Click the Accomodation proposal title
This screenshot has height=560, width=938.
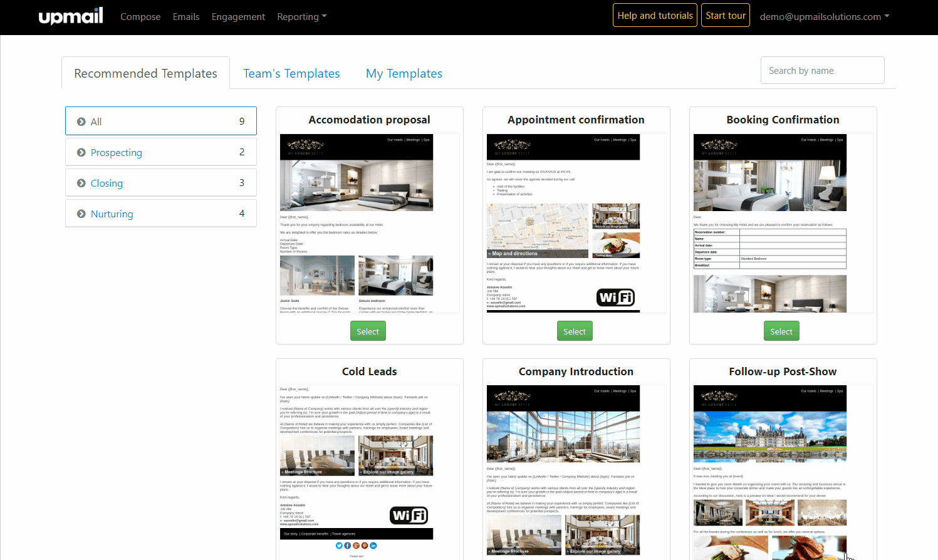369,120
